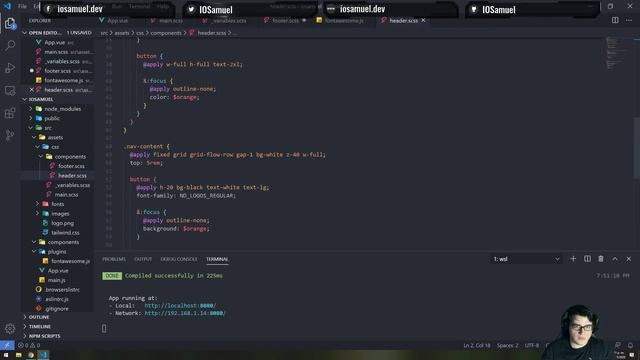Open the Problems panel tab
Screen dimensions: 640x360
click(x=114, y=259)
